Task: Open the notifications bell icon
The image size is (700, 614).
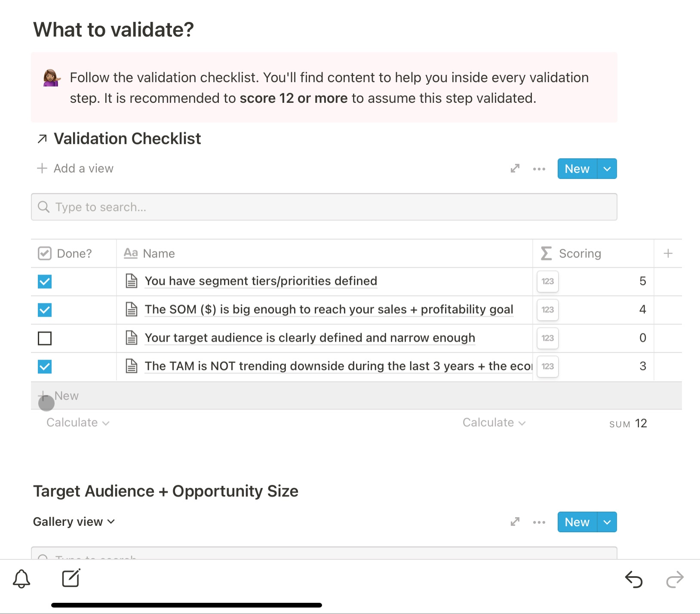Action: pyautogui.click(x=21, y=579)
